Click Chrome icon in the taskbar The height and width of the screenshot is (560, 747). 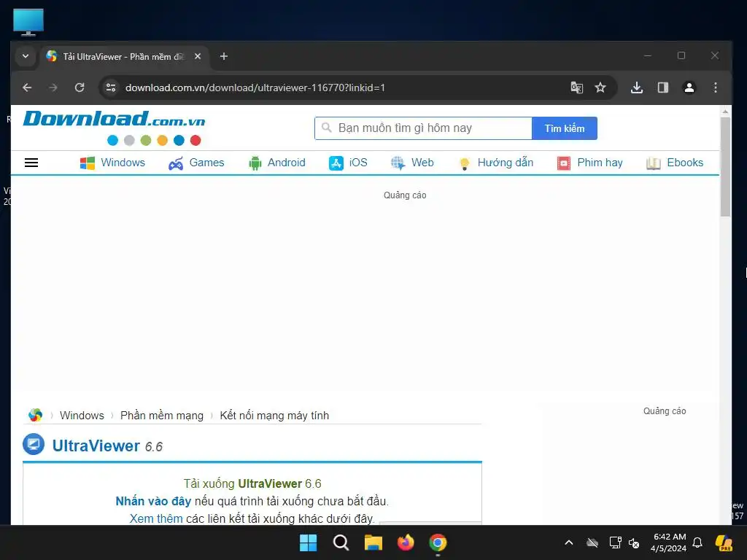[x=438, y=542]
